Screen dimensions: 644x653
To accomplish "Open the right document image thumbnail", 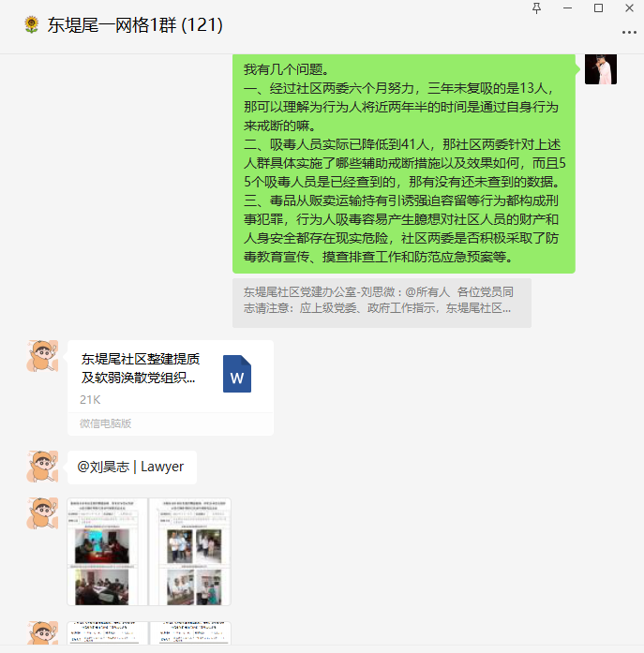I will coord(190,552).
